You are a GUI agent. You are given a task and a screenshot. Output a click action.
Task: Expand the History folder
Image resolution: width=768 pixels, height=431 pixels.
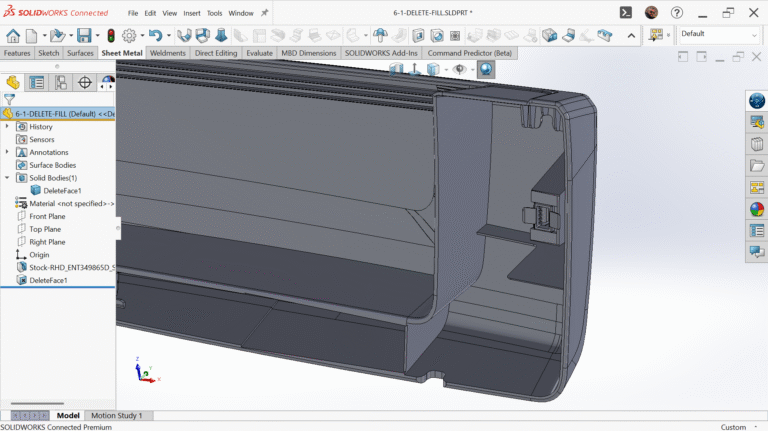click(x=7, y=126)
